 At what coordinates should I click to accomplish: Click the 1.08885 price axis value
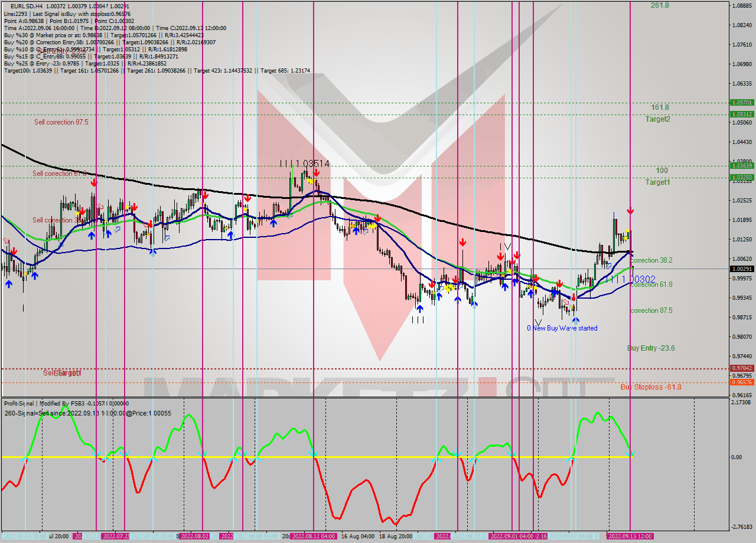coord(742,6)
